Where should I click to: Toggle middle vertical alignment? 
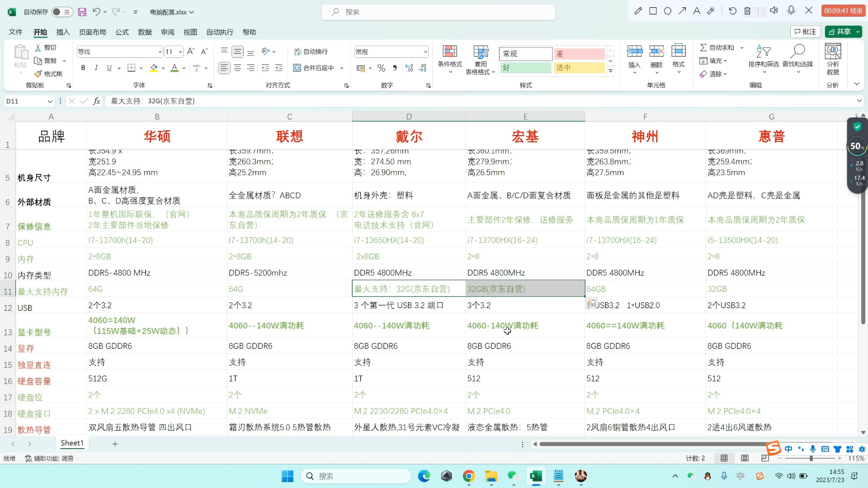(237, 52)
